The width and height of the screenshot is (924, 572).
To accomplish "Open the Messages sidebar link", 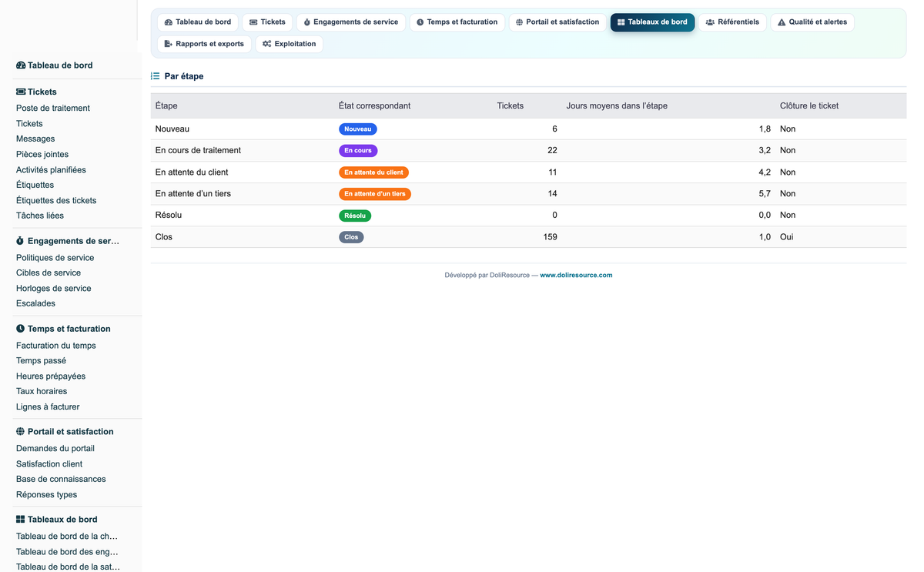I will (x=35, y=139).
